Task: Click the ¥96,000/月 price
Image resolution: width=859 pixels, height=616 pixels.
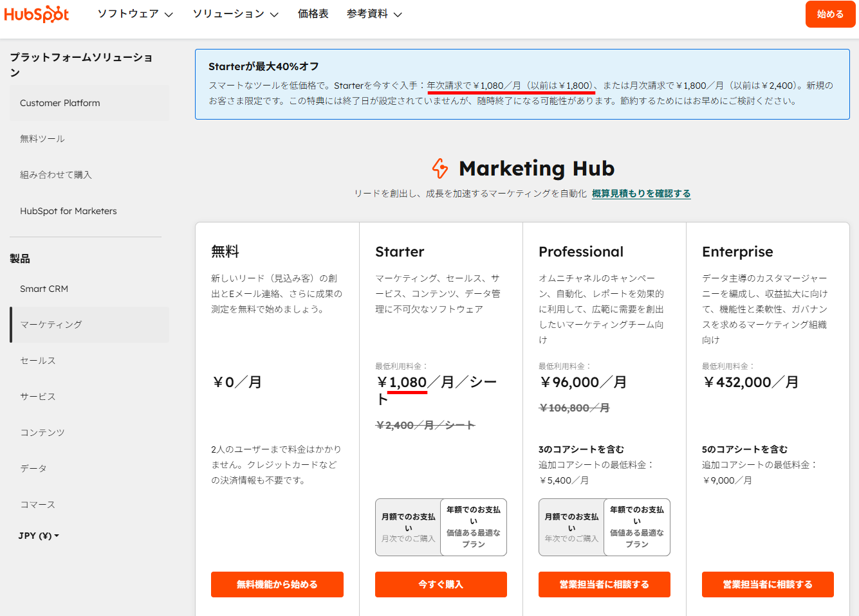Action: (x=583, y=383)
